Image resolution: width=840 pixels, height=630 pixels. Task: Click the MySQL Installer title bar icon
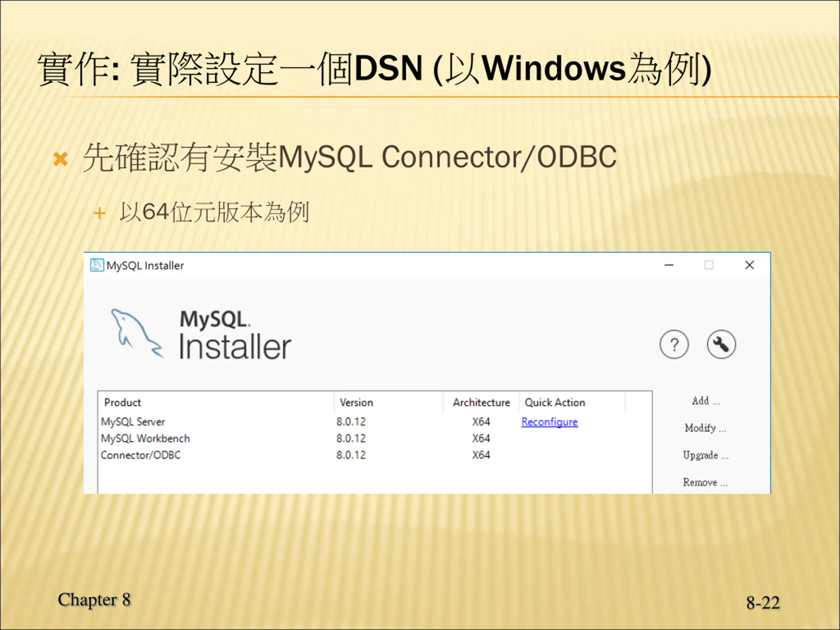pos(97,265)
